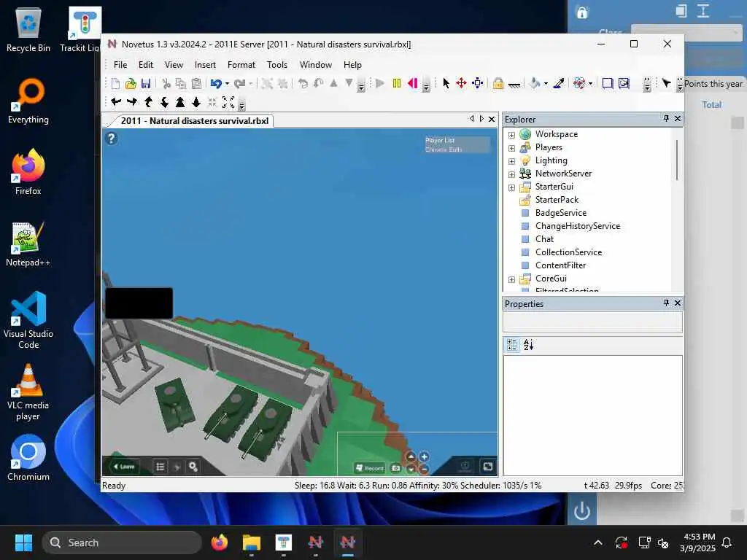Click the Paste clipboard icon
This screenshot has width=747, height=560.
point(196,84)
